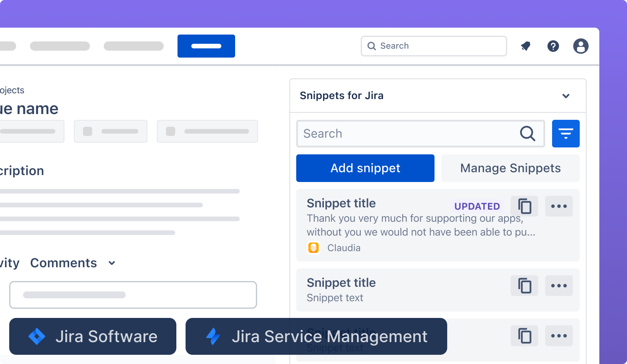The width and height of the screenshot is (627, 364).
Task: Click the Snippets for Jira heading
Action: click(342, 96)
